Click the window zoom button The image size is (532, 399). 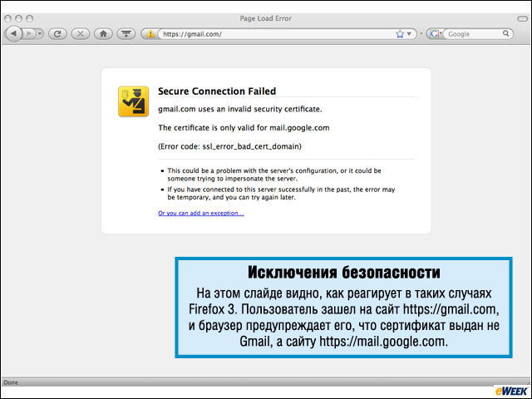point(30,18)
